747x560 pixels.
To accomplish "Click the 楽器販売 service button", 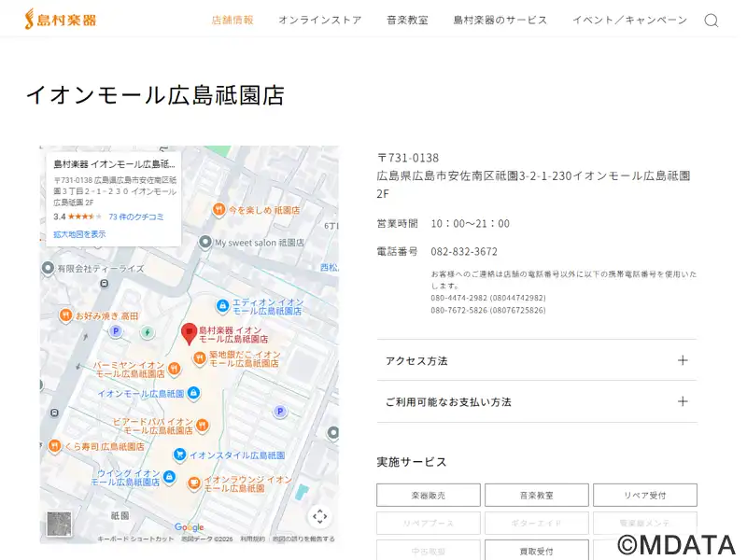I will click(x=429, y=496).
